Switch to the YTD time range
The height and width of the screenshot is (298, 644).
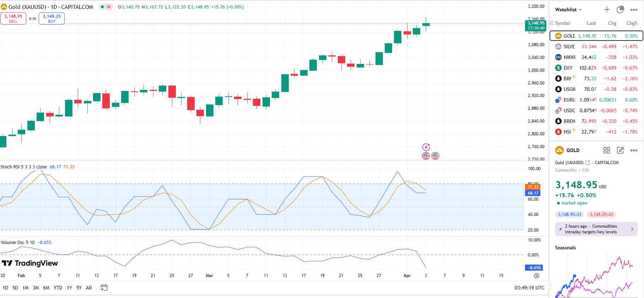(x=58, y=288)
